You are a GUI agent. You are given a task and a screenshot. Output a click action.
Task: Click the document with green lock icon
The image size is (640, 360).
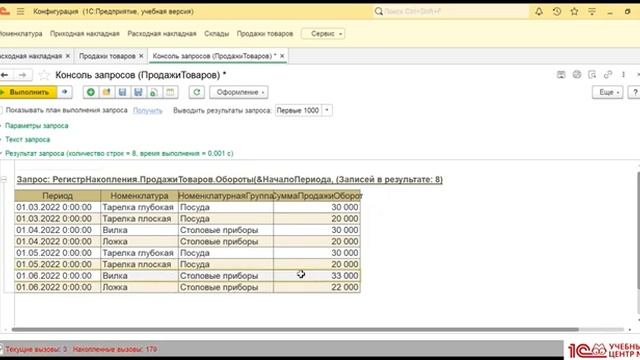coord(154,92)
